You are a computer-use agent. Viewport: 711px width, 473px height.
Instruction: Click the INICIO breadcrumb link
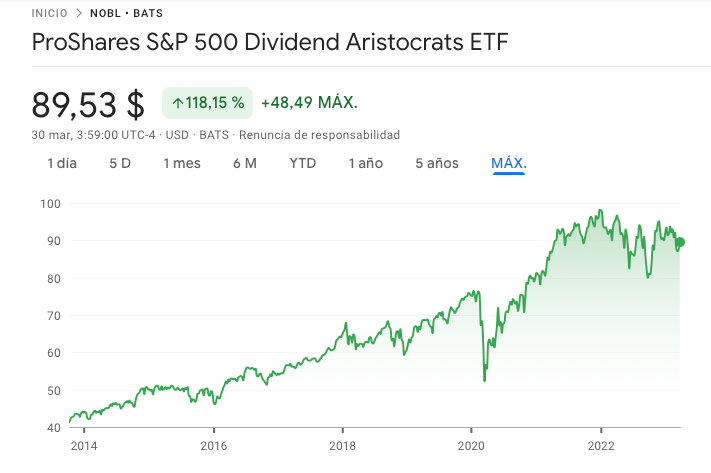tap(49, 14)
